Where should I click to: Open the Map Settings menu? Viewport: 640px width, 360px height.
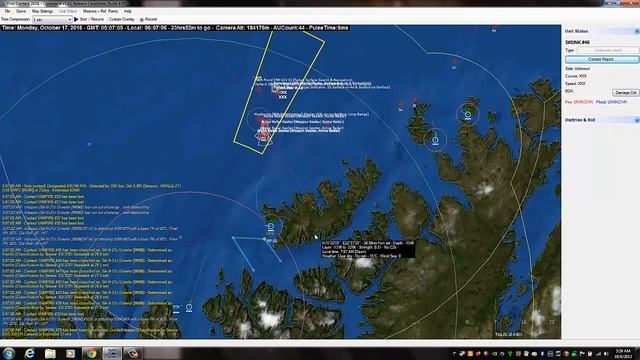42,11
